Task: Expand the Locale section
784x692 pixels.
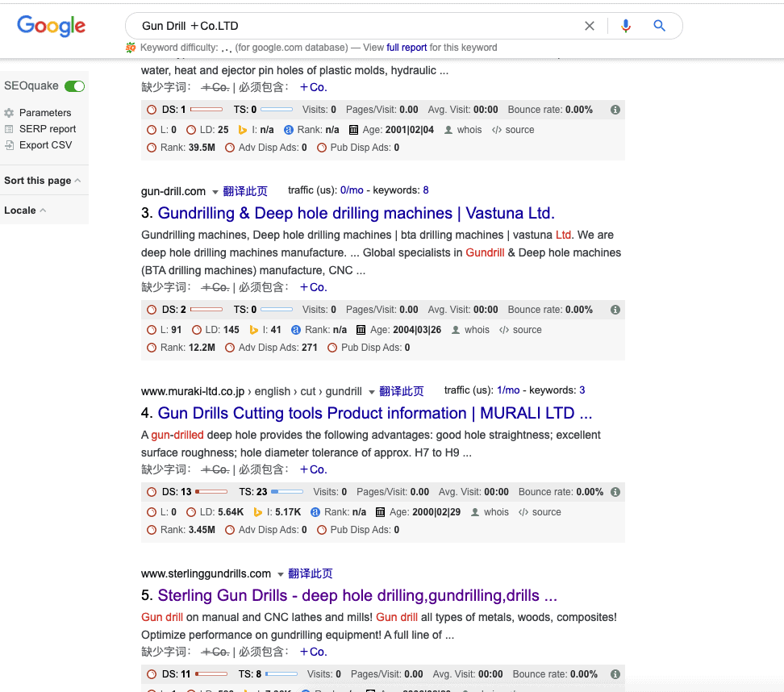Action: coord(25,211)
